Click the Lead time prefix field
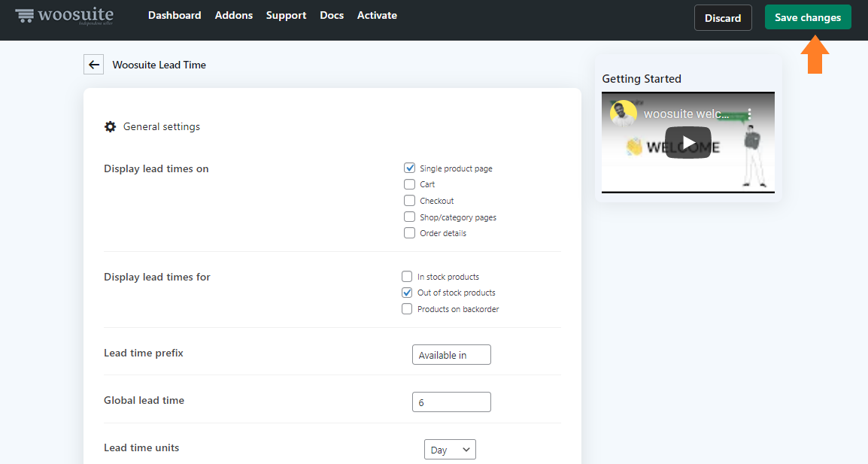Screen dimensions: 868x464 click(452, 355)
